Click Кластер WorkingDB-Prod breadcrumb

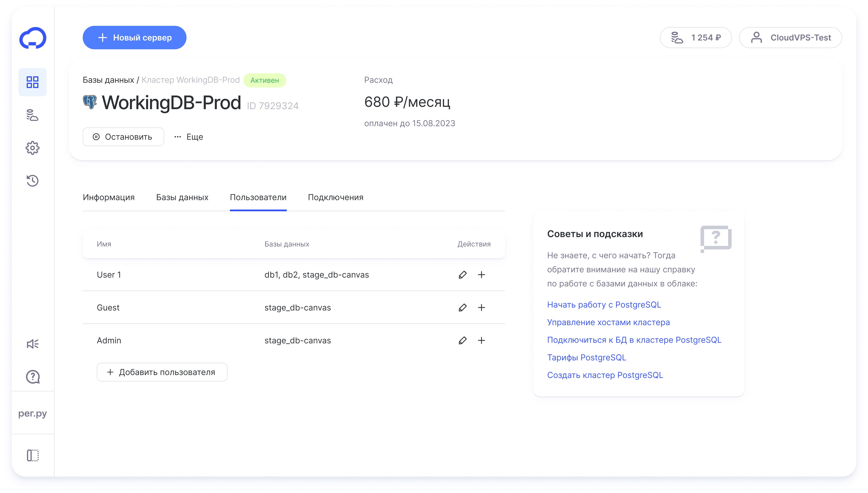coord(190,80)
